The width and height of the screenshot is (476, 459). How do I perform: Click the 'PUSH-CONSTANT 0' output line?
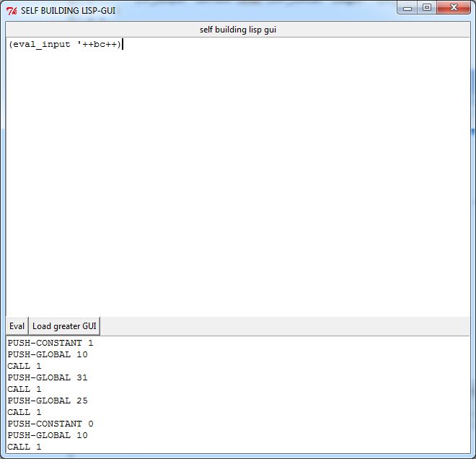50,424
